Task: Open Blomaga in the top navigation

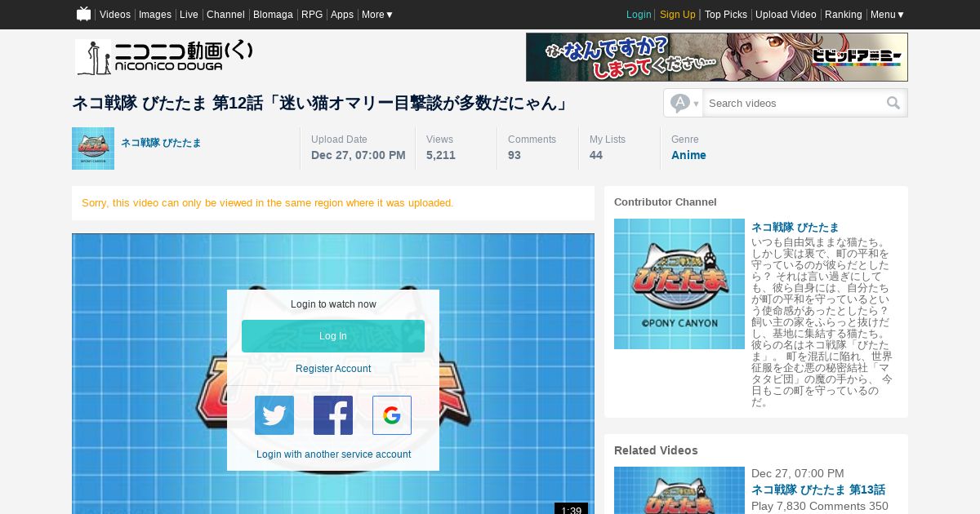Action: coord(273,15)
